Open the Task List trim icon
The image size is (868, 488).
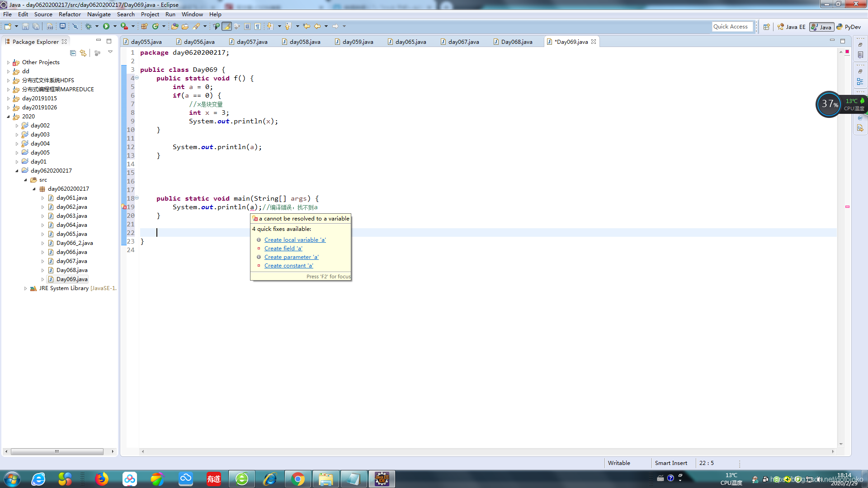coord(860,55)
